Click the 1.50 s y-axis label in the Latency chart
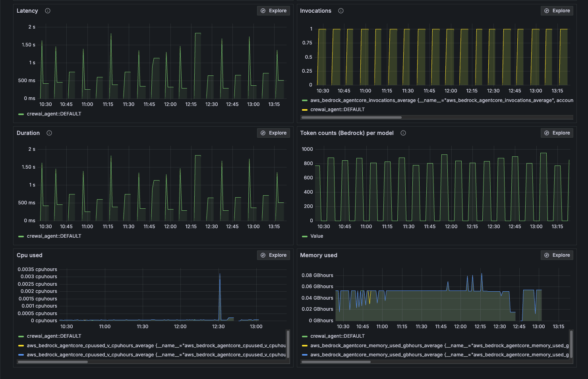The image size is (588, 379). tap(29, 45)
